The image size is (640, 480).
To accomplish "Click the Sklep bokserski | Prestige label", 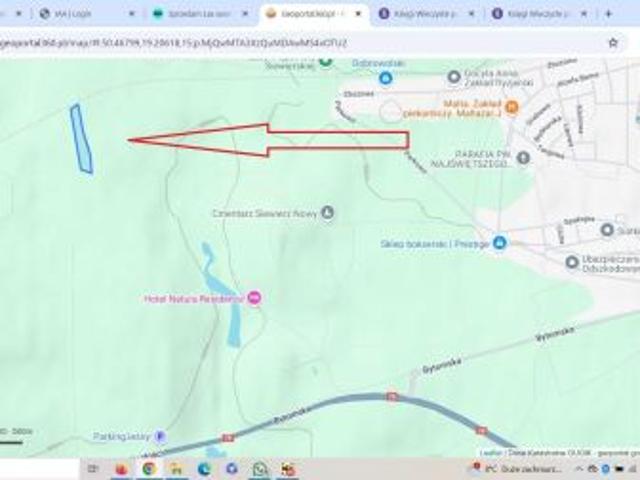I will click(435, 244).
